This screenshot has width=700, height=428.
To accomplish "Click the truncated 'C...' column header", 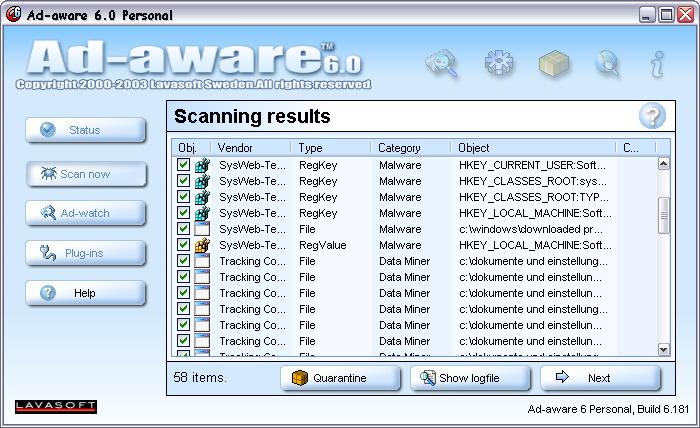I will tap(636, 148).
